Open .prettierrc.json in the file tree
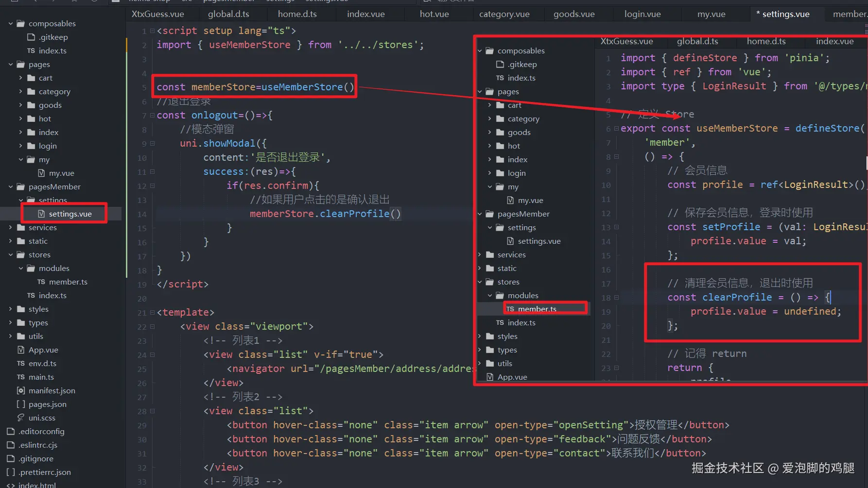Image resolution: width=868 pixels, height=488 pixels. [x=45, y=472]
